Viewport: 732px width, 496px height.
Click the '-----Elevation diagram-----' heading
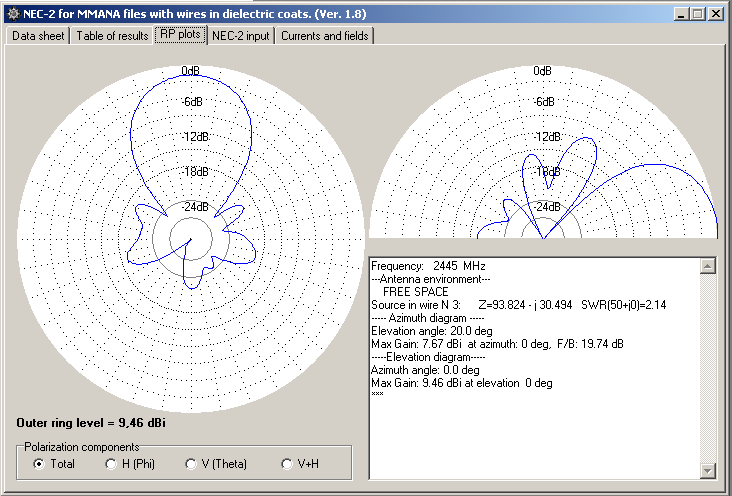coord(428,357)
